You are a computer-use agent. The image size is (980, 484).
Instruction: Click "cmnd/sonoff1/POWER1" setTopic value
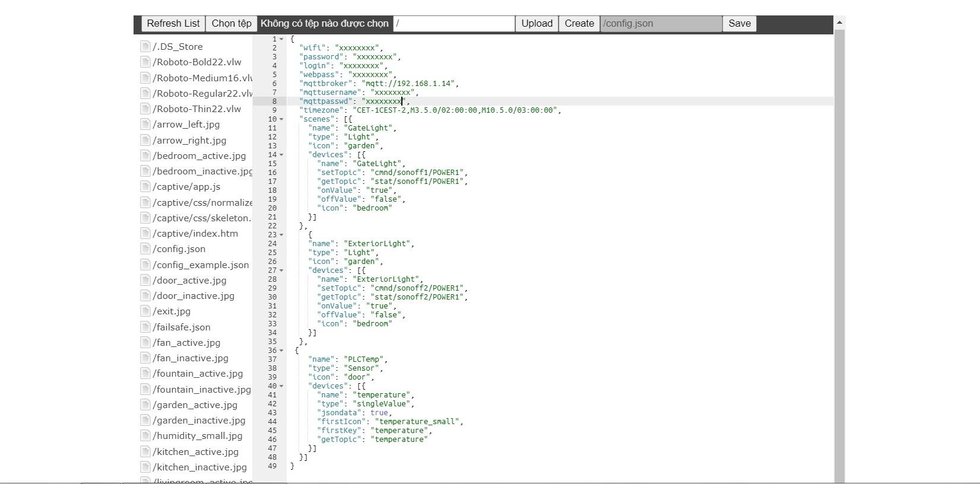[417, 173]
